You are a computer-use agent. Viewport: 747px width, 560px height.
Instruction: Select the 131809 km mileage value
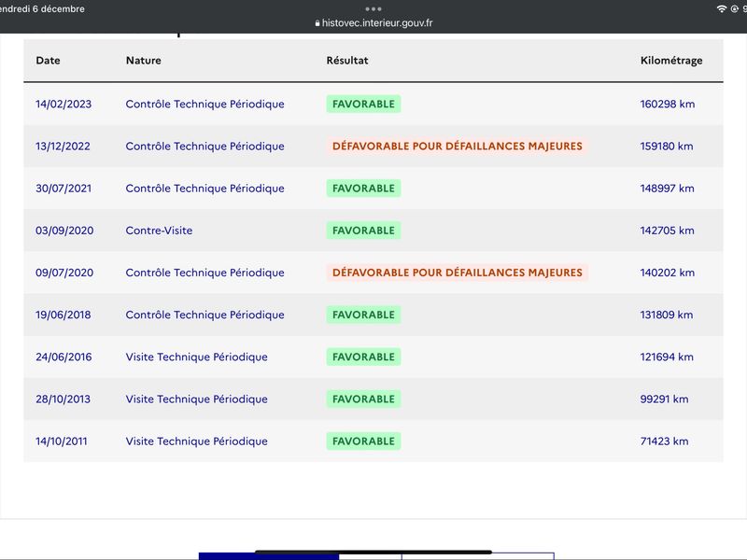click(x=667, y=315)
